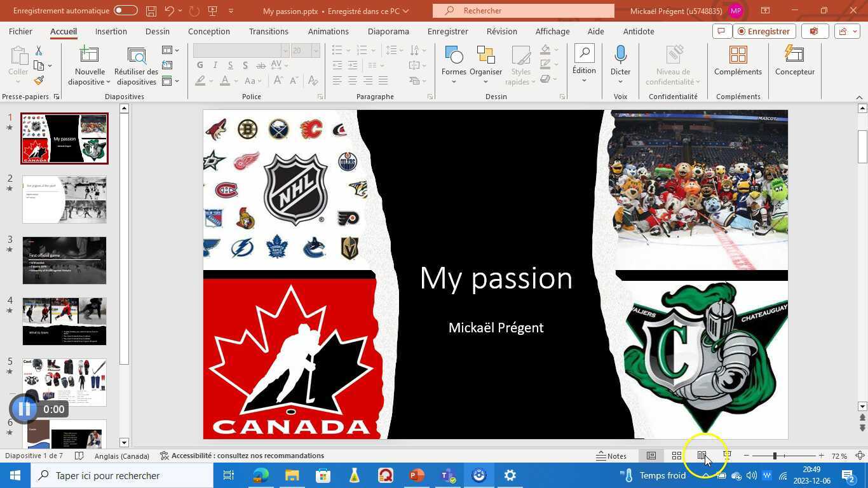Viewport: 868px width, 488px height.
Task: Insert a shape using the Formes tool
Action: coord(454,62)
